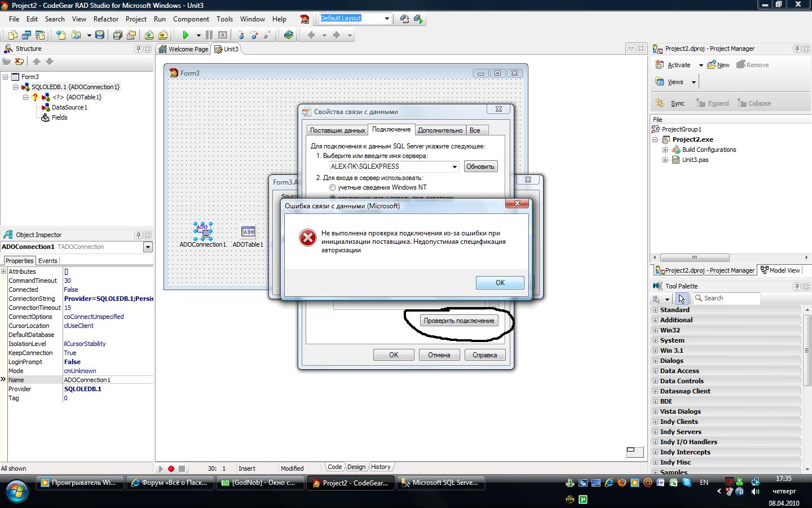Switch to the Дополнительно tab
The height and width of the screenshot is (508, 812).
tap(440, 130)
